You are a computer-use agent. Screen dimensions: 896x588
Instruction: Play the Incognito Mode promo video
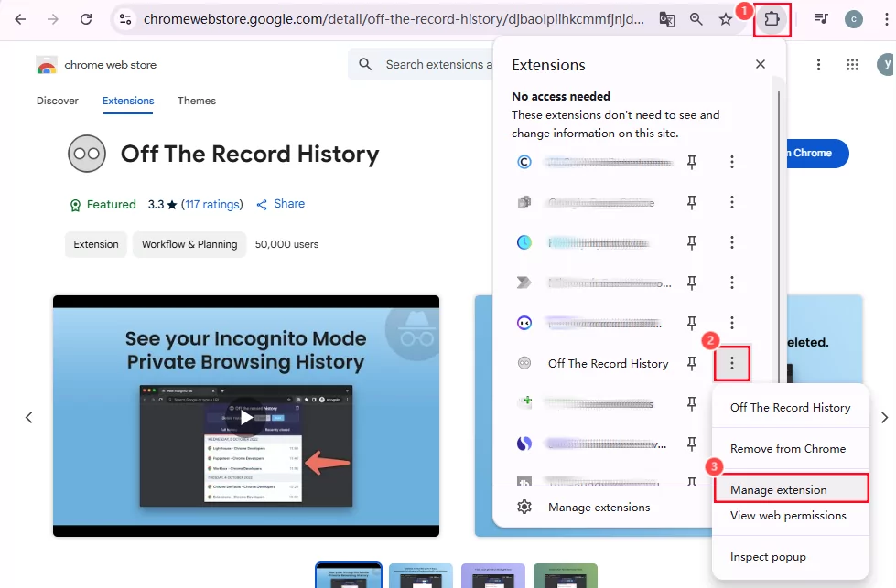tap(246, 417)
